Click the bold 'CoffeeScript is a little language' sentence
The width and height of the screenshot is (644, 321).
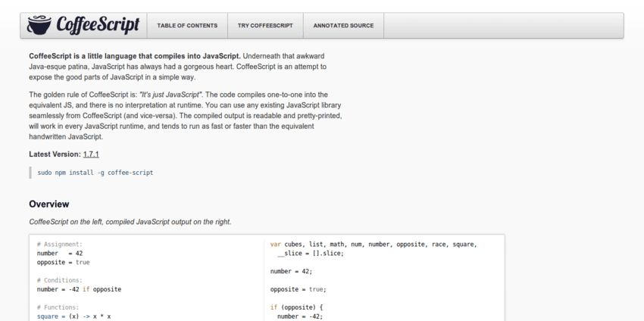click(x=135, y=56)
